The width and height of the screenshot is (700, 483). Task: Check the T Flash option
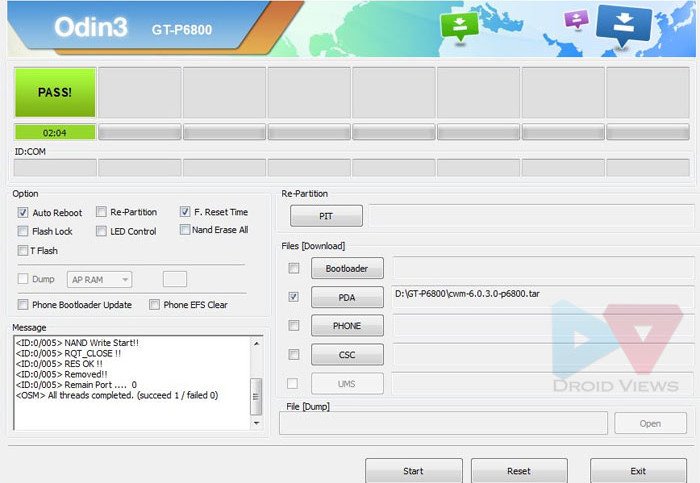(23, 250)
